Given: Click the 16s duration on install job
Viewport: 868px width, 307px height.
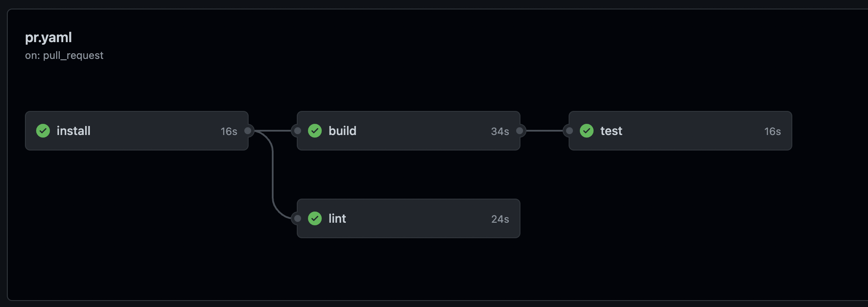Looking at the screenshot, I should [228, 131].
